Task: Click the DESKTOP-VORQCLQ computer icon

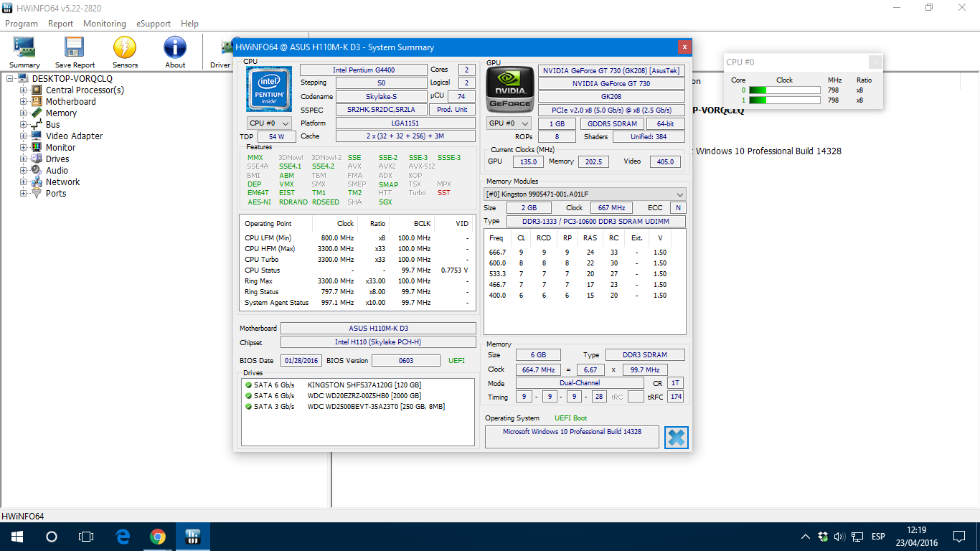Action: pyautogui.click(x=23, y=78)
